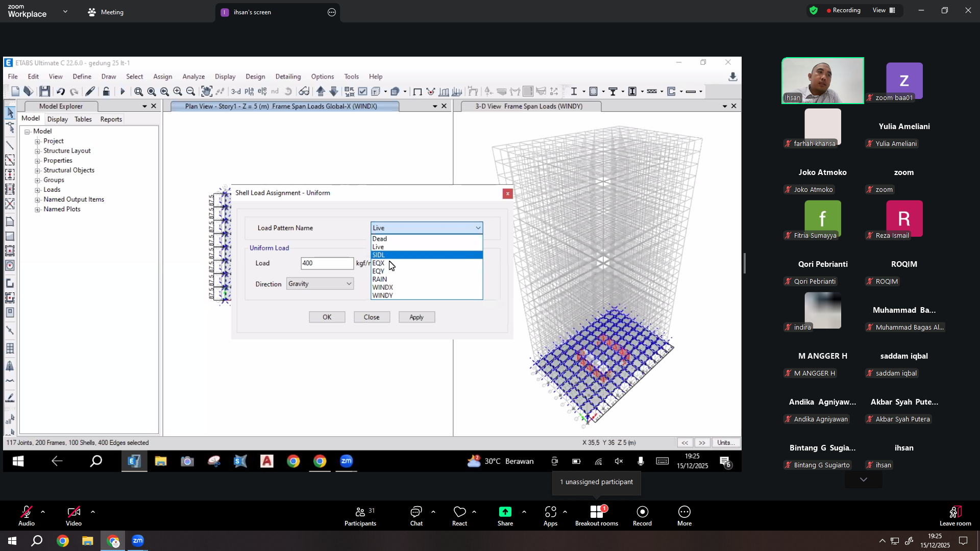
Task: Click the download arrow icon beside the ETABS menu bar
Action: 733,77
